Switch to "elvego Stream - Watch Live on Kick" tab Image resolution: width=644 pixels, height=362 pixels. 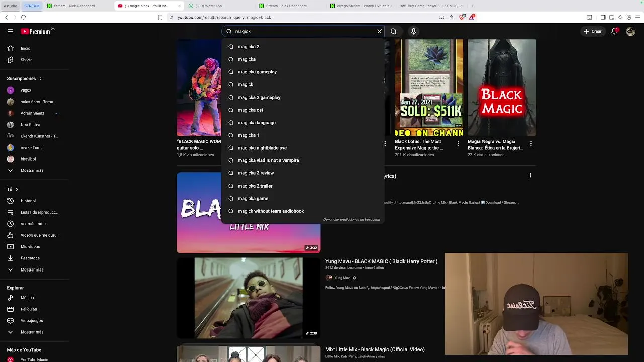tap(361, 6)
